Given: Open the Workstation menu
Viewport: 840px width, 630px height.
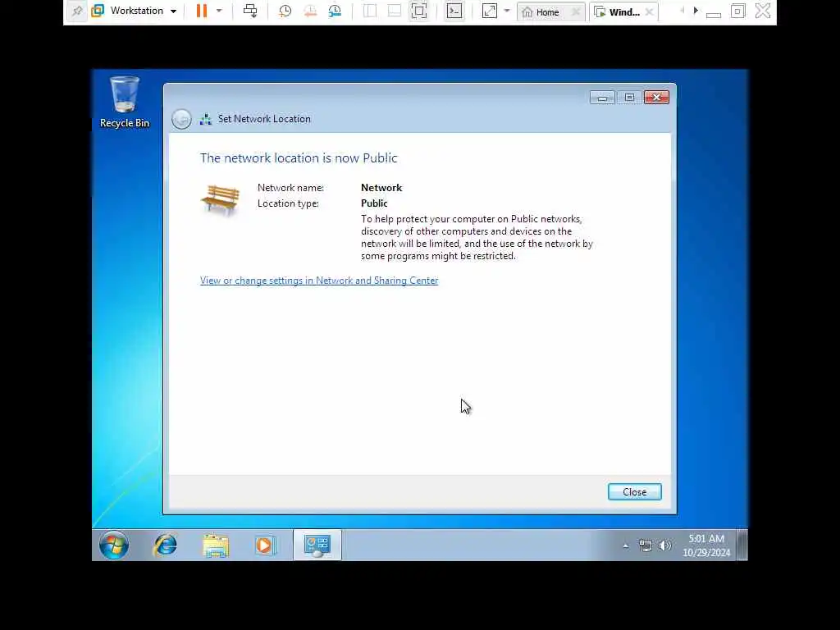Looking at the screenshot, I should 134,11.
